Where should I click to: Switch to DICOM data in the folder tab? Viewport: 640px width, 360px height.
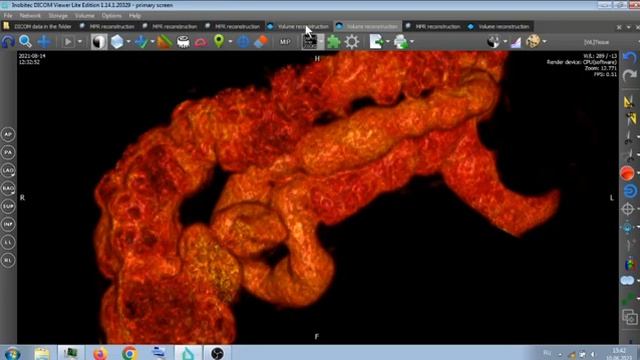point(38,26)
